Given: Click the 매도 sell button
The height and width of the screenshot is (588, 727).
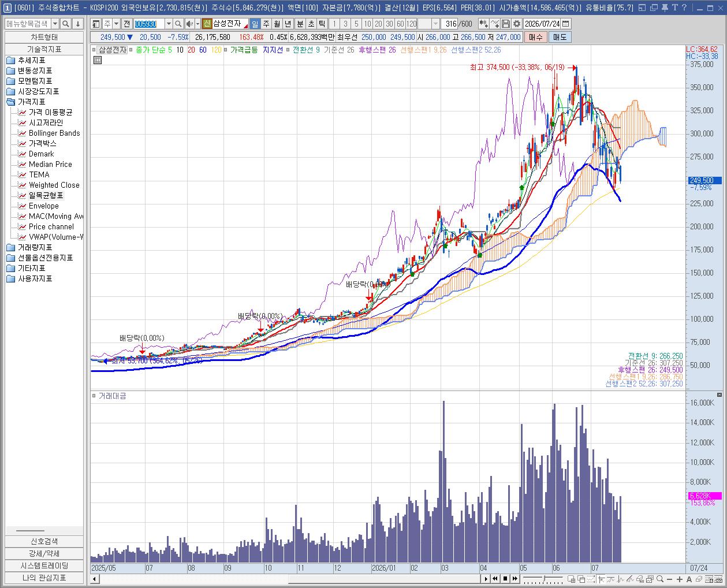Looking at the screenshot, I should (x=560, y=37).
